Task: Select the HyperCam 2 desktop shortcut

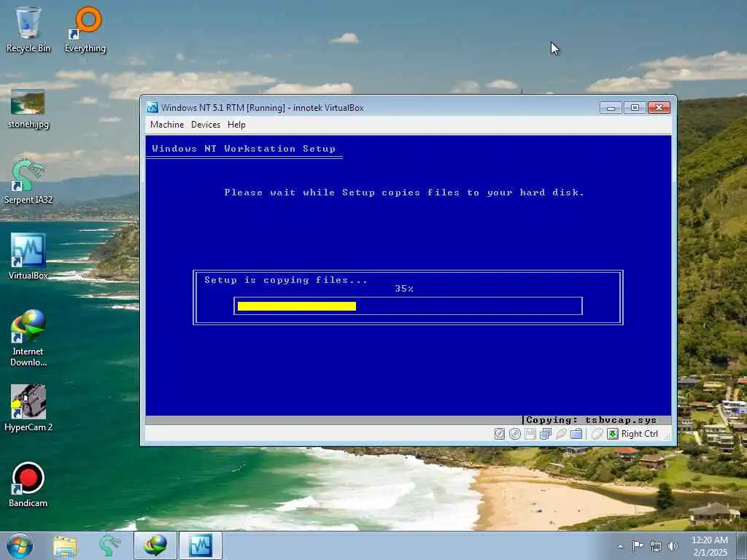Action: pos(28,408)
